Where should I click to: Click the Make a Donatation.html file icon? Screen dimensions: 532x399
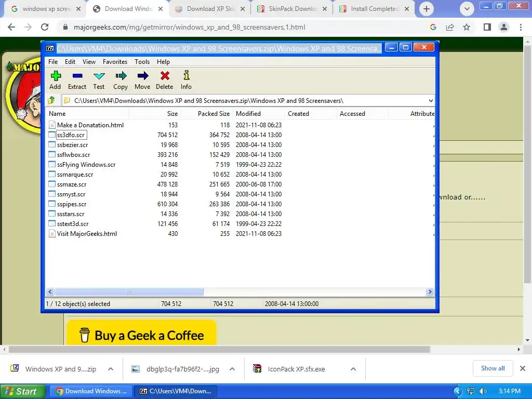52,125
